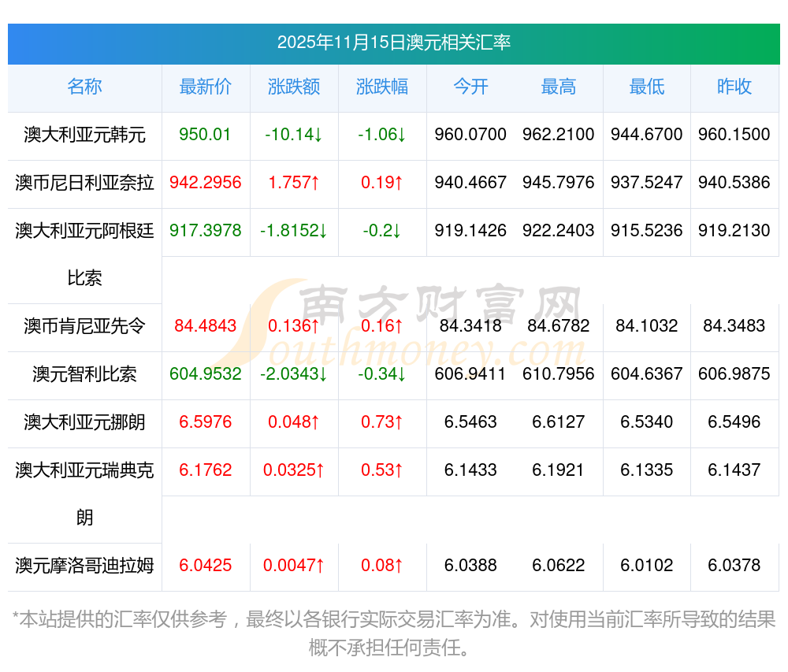Click the latest price 604.9532

205,374
